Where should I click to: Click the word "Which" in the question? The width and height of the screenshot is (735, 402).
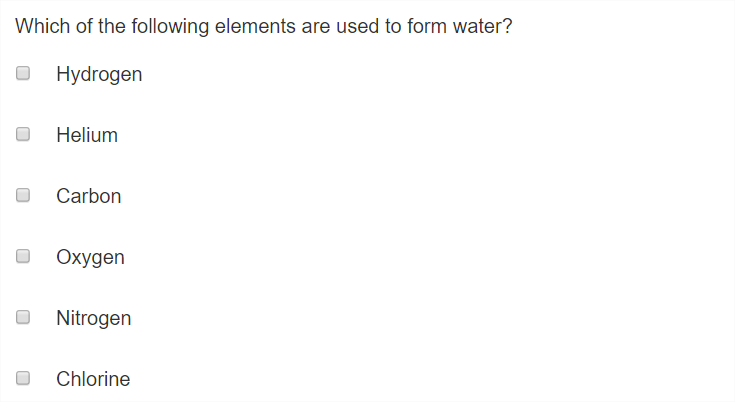coord(42,26)
